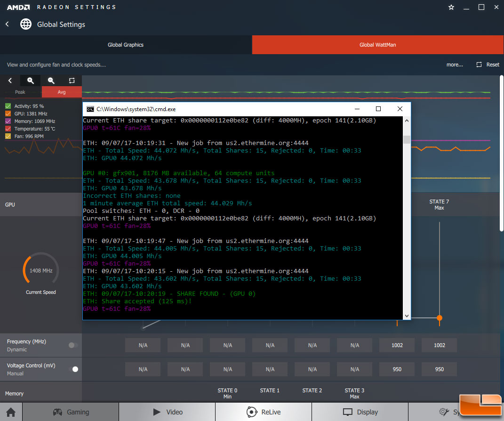504x421 pixels.
Task: Toggle Voltage Control (mV) Manual switch
Action: click(x=73, y=369)
